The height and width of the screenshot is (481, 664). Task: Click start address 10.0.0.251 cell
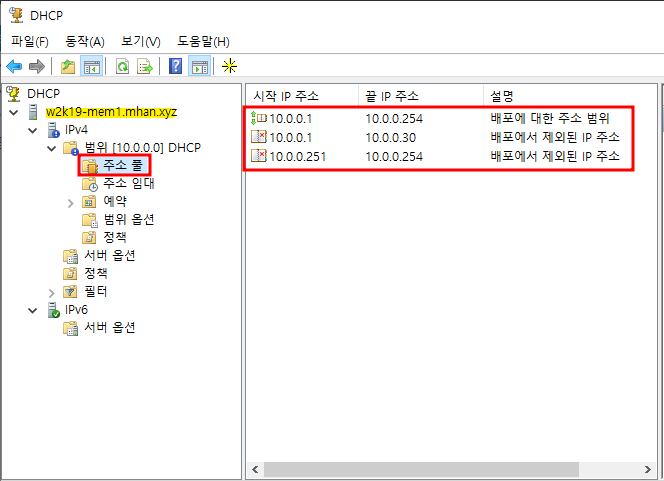(298, 157)
